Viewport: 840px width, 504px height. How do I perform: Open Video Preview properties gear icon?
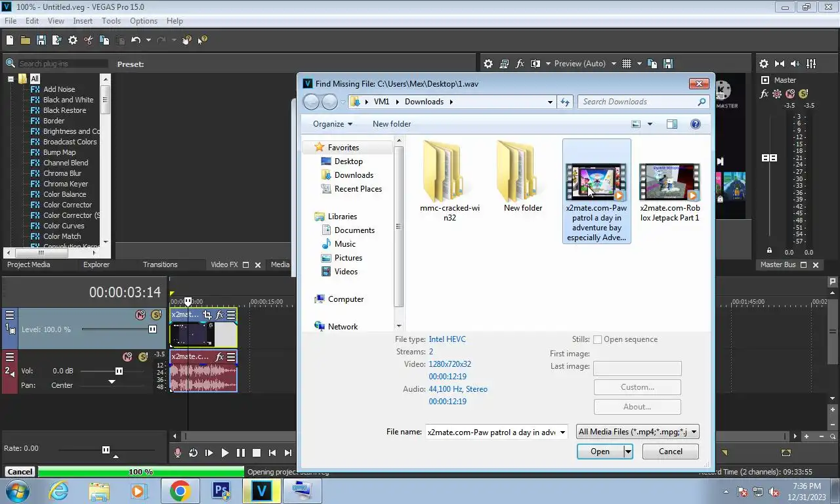click(488, 64)
